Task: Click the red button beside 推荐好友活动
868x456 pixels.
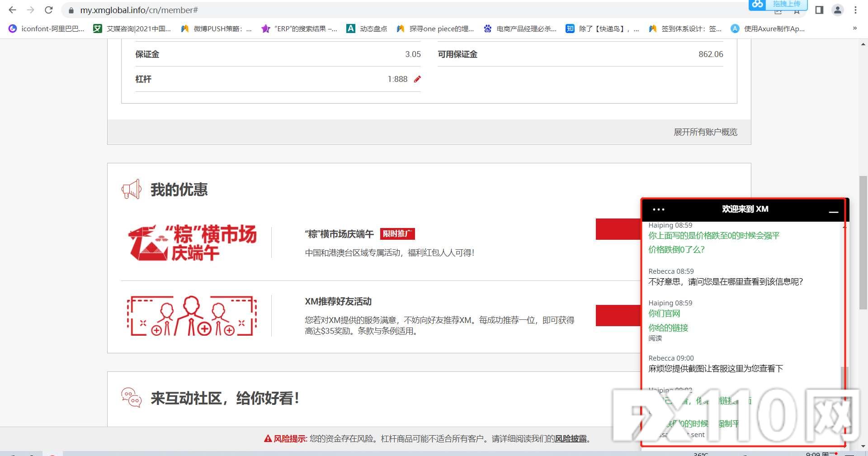Action: click(618, 315)
